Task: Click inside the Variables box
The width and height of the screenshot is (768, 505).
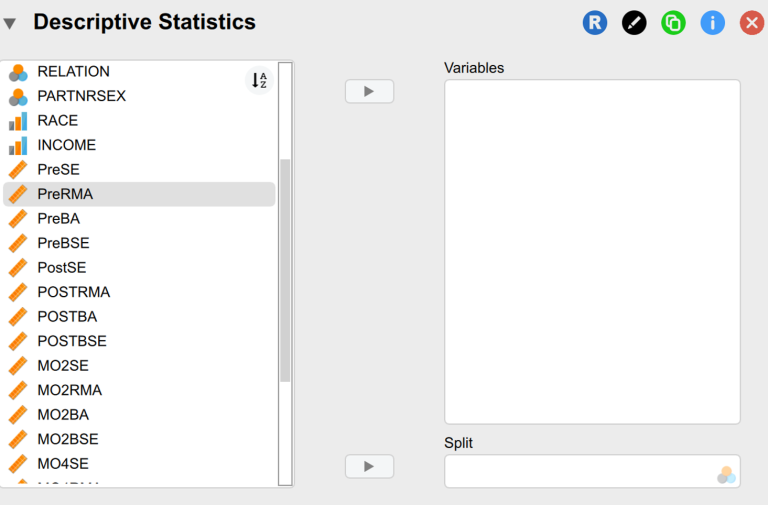Action: pos(592,250)
